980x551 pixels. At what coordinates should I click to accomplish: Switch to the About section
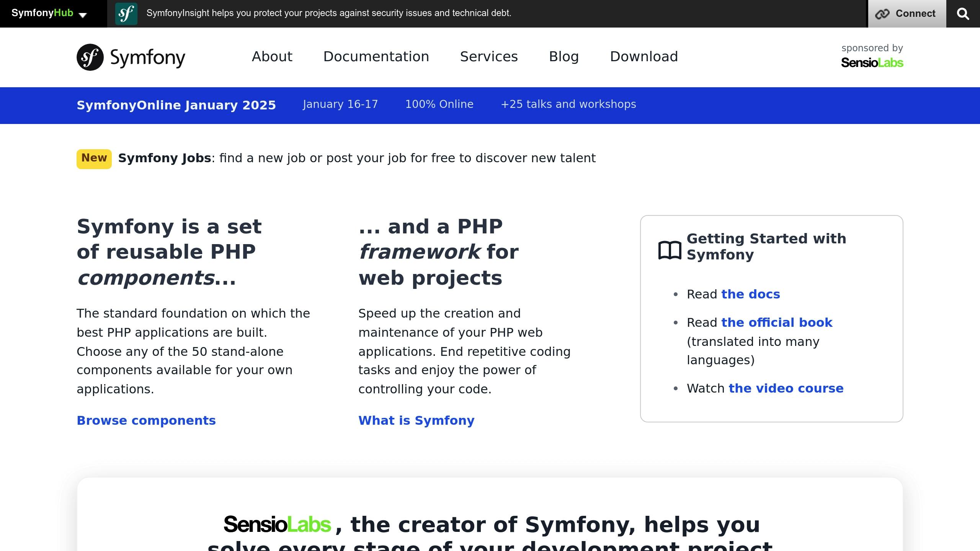272,57
